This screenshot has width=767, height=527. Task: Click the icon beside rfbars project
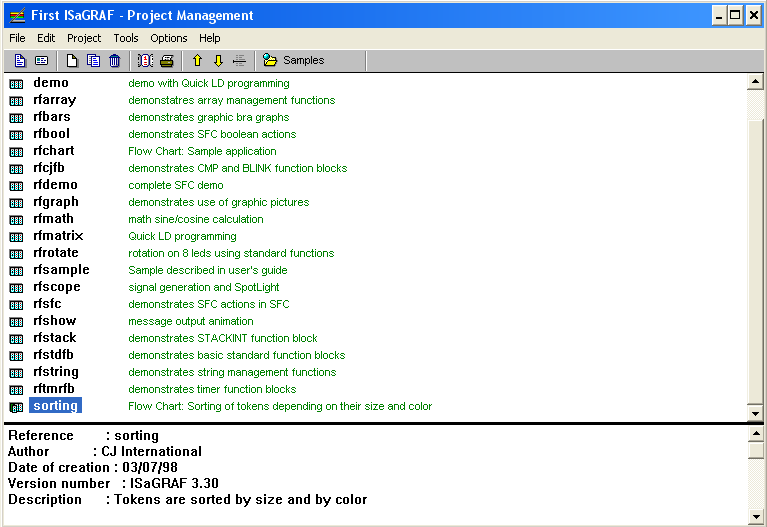(x=16, y=118)
